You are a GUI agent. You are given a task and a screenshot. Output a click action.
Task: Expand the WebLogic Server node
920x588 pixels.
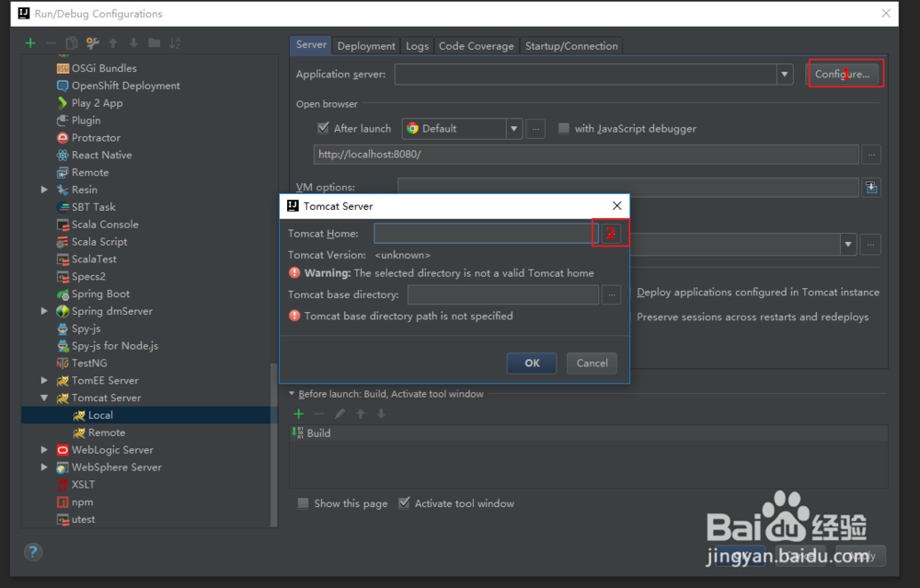click(x=44, y=450)
